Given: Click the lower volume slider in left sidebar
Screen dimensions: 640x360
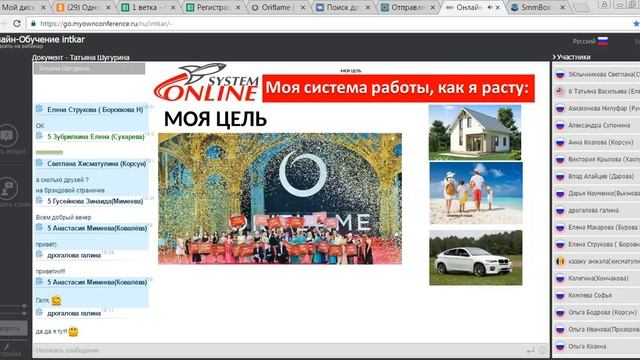Looking at the screenshot, I should (x=13, y=313).
